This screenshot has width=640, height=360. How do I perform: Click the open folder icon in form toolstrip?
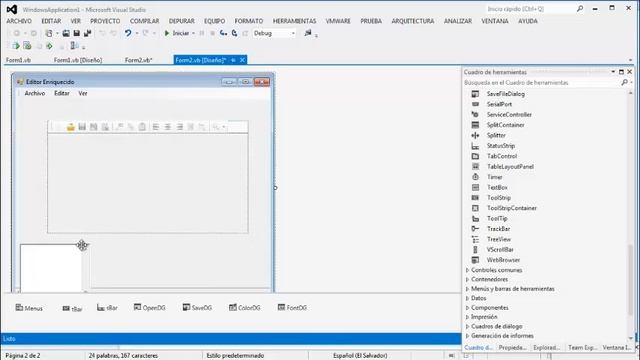tap(71, 127)
